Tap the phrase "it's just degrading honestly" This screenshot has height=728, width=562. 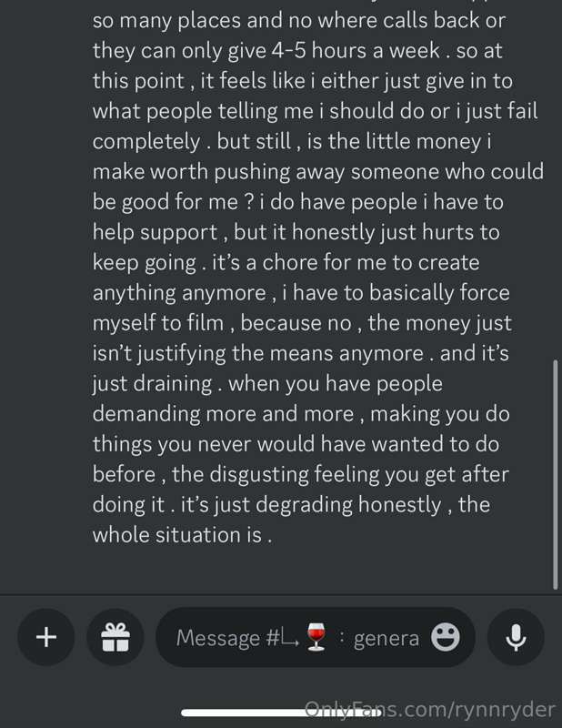click(x=311, y=505)
